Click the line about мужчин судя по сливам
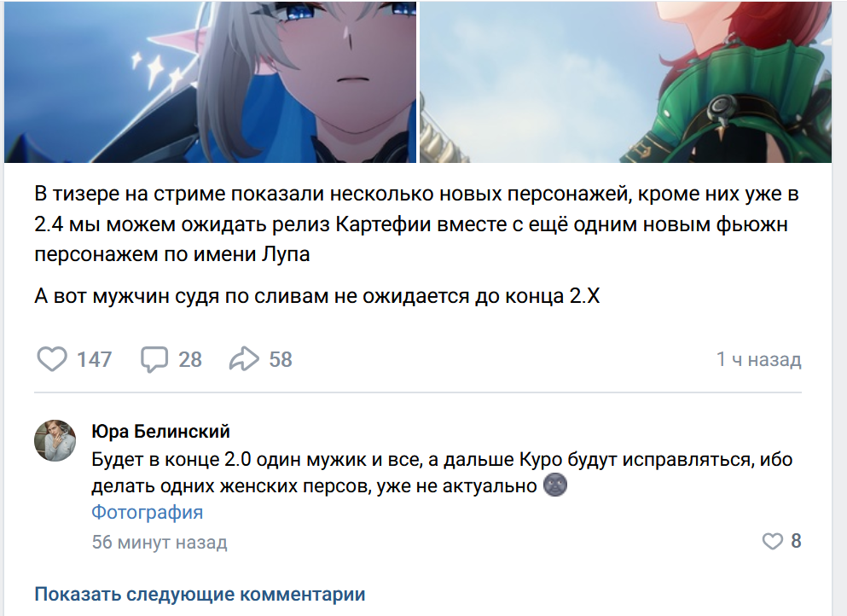This screenshot has height=616, width=847. [x=317, y=296]
